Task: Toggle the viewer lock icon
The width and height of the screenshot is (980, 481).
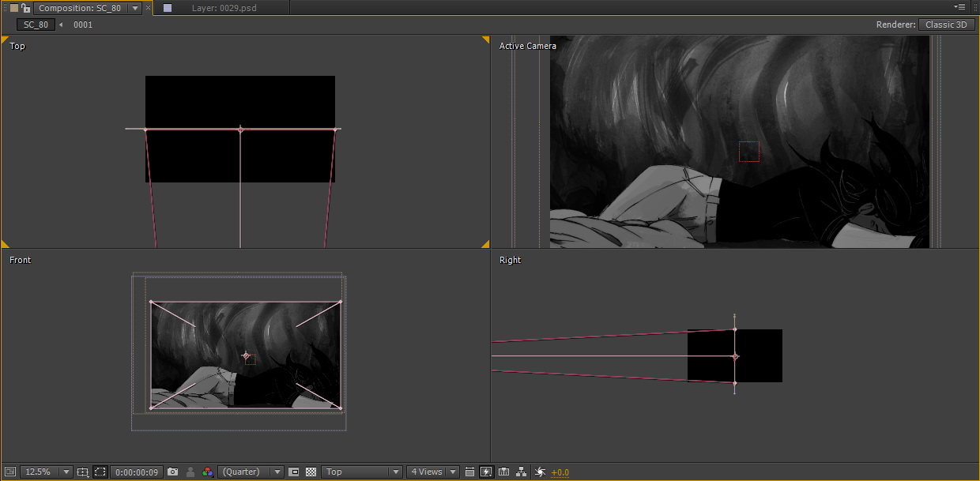Action: [x=26, y=8]
